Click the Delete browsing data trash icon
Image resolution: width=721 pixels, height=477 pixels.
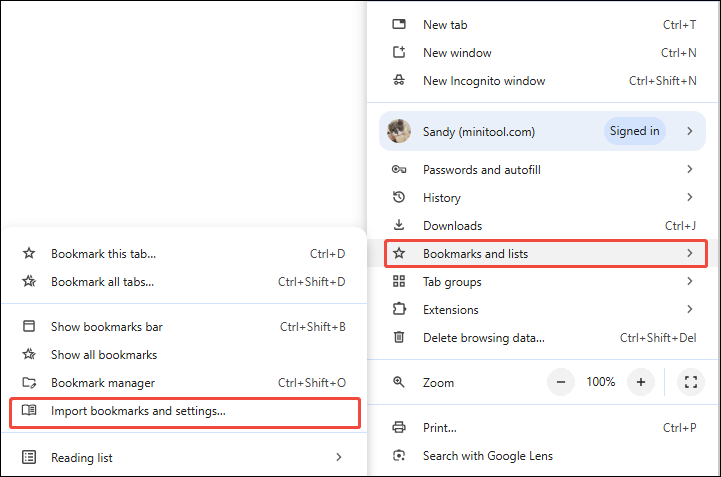coord(399,338)
